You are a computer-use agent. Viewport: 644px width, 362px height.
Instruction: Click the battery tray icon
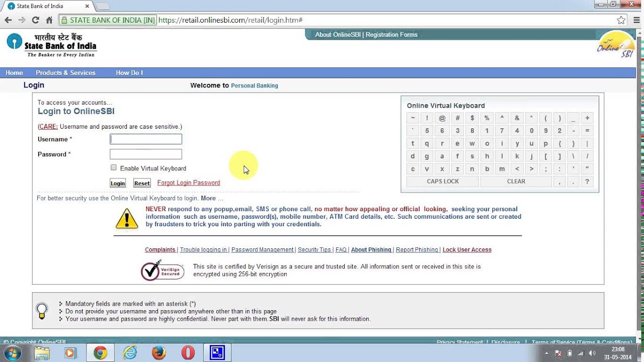pos(570,353)
